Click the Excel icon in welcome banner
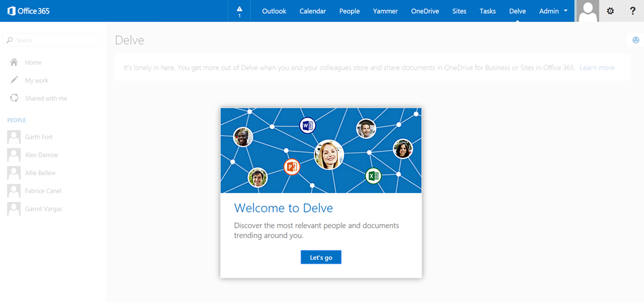644x302 pixels. (373, 176)
